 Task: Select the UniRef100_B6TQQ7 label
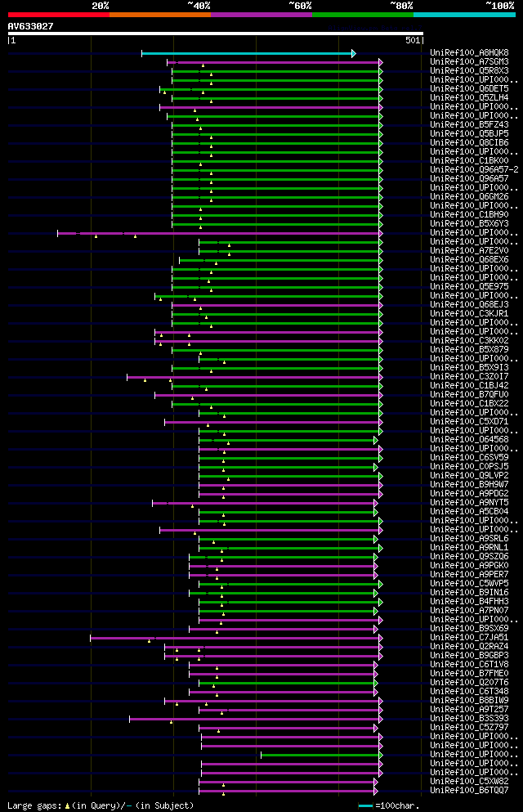point(469,791)
